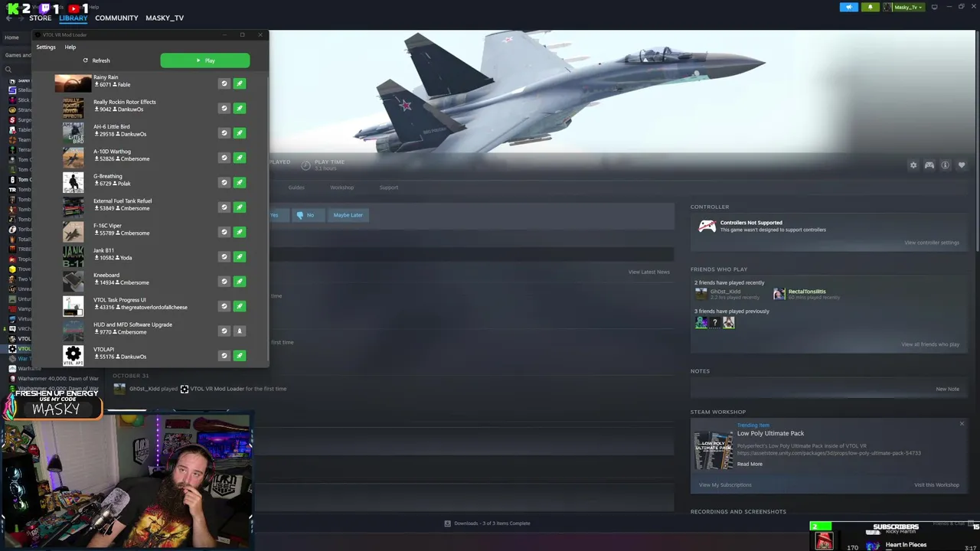Click the green rocket button for Rainy Rain

pos(240,83)
